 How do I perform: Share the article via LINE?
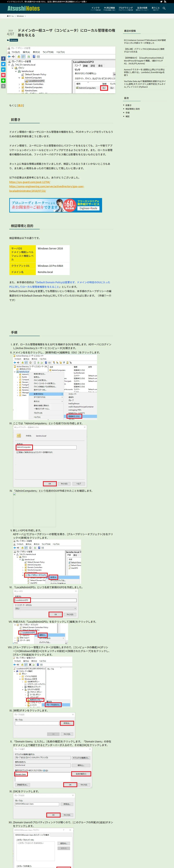pyautogui.click(x=3, y=81)
